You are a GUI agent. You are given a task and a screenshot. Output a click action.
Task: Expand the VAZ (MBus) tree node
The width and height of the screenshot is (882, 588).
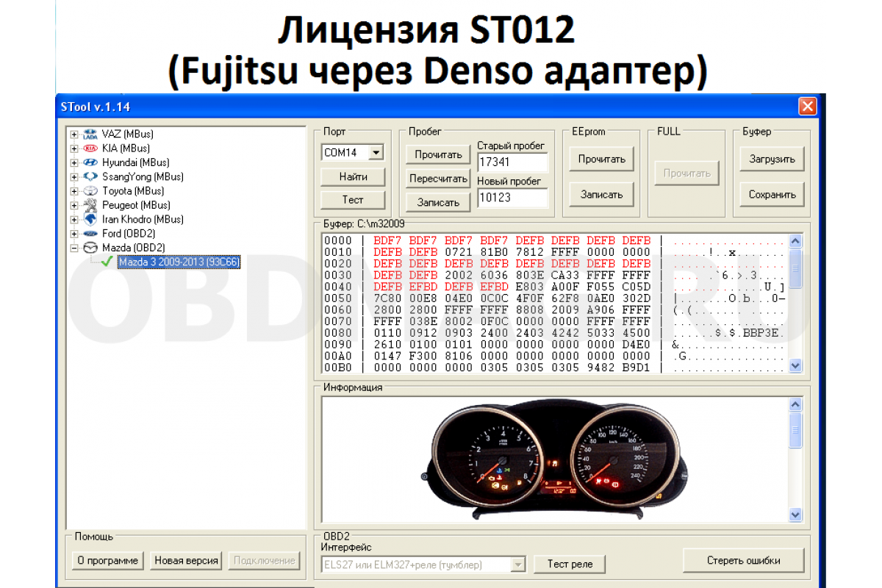pos(74,135)
